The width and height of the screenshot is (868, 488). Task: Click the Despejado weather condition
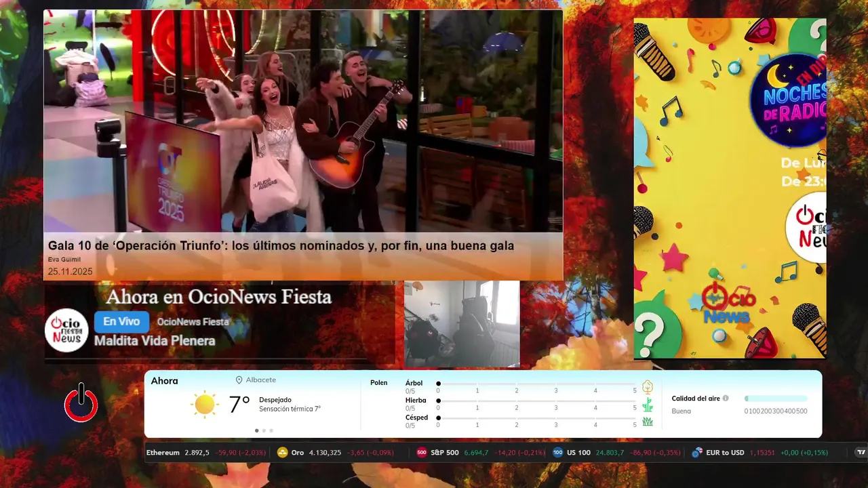point(275,400)
